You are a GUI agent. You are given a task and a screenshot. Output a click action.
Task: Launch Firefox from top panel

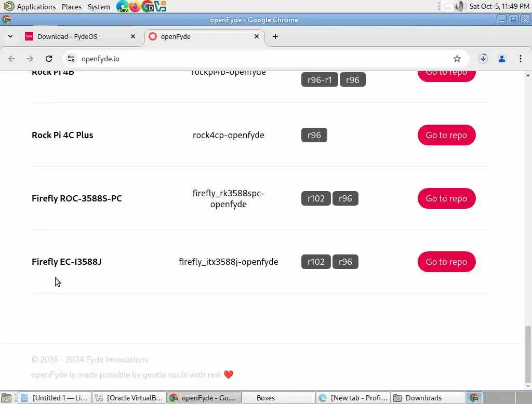pyautogui.click(x=135, y=6)
